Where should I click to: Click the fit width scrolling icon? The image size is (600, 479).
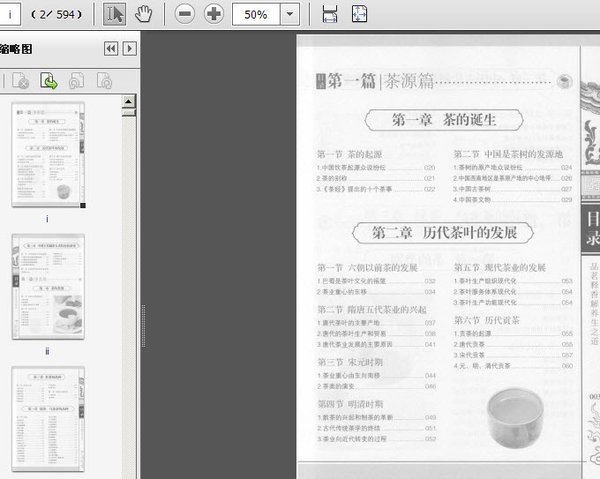[x=331, y=14]
